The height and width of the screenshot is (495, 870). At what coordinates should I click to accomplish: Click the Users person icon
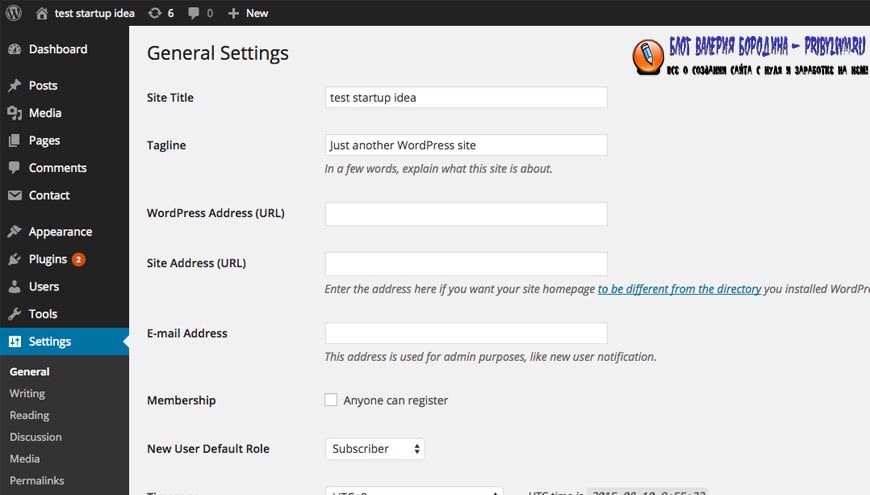(14, 286)
